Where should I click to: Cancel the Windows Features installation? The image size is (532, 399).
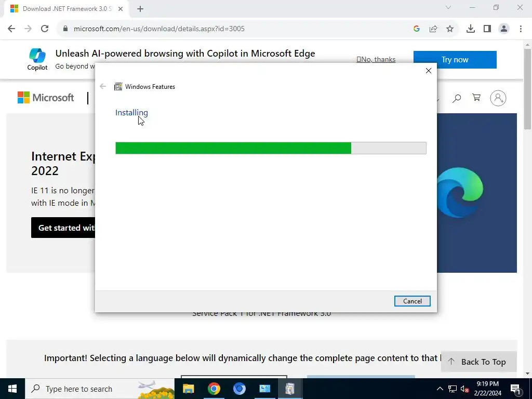tap(412, 301)
